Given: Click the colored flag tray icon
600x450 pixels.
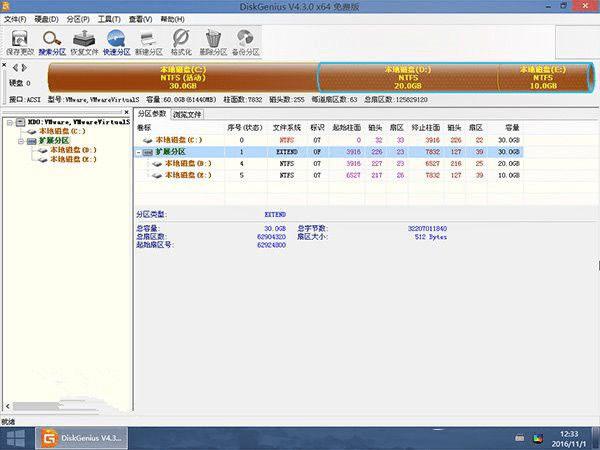Looking at the screenshot, I should point(538,438).
